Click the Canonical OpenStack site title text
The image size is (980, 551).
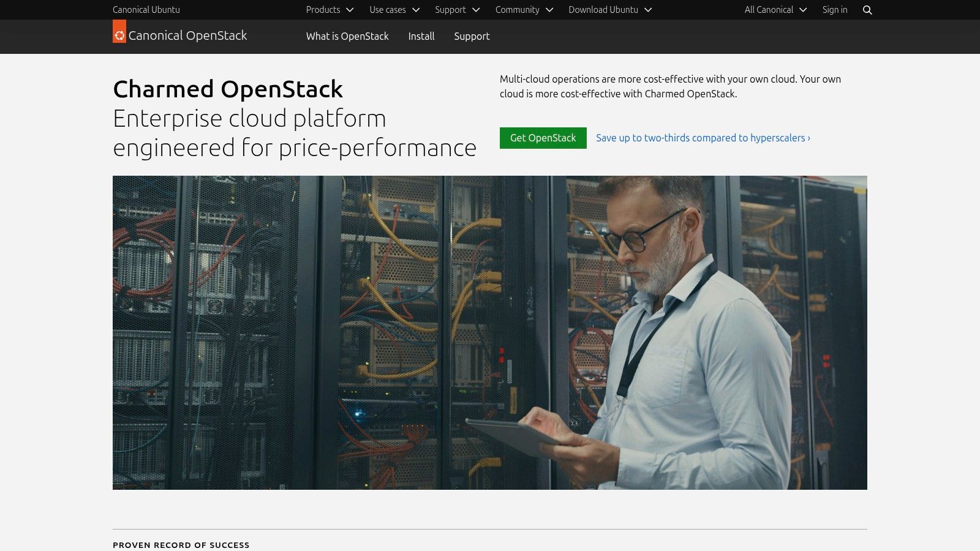(x=188, y=35)
